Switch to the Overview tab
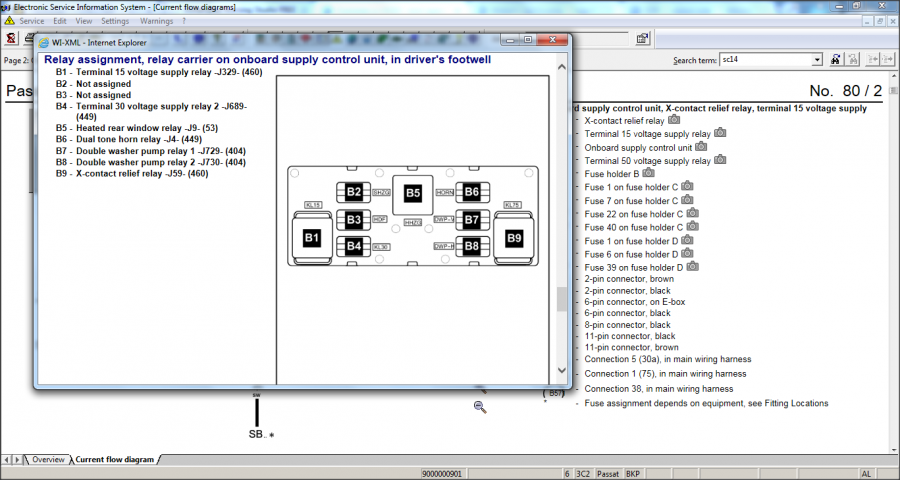The image size is (900, 480). click(48, 460)
